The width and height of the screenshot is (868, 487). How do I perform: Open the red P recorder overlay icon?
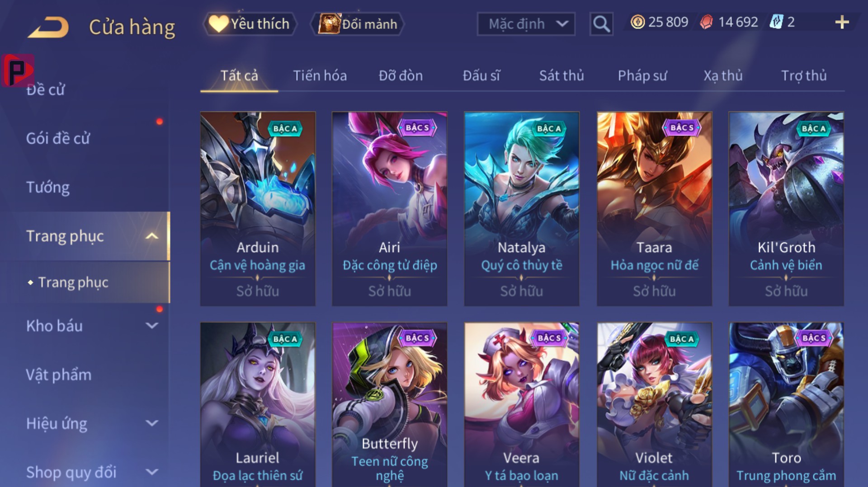tap(18, 70)
